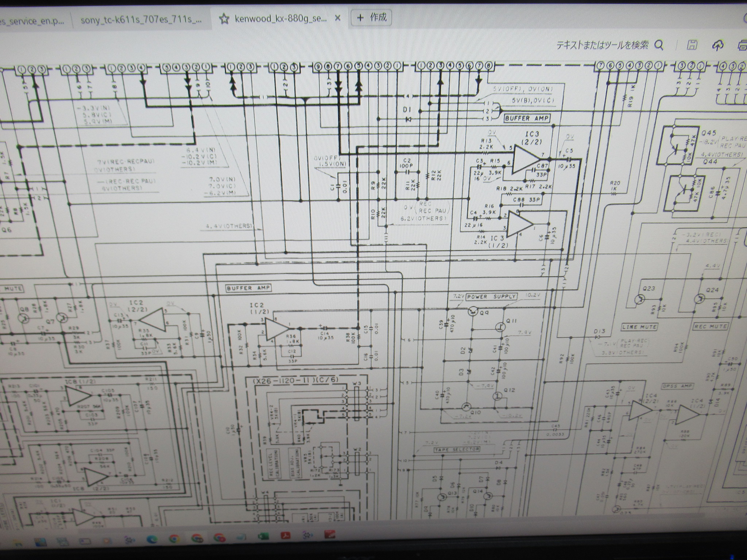Open the Chrome icon with red badge

pyautogui.click(x=219, y=538)
